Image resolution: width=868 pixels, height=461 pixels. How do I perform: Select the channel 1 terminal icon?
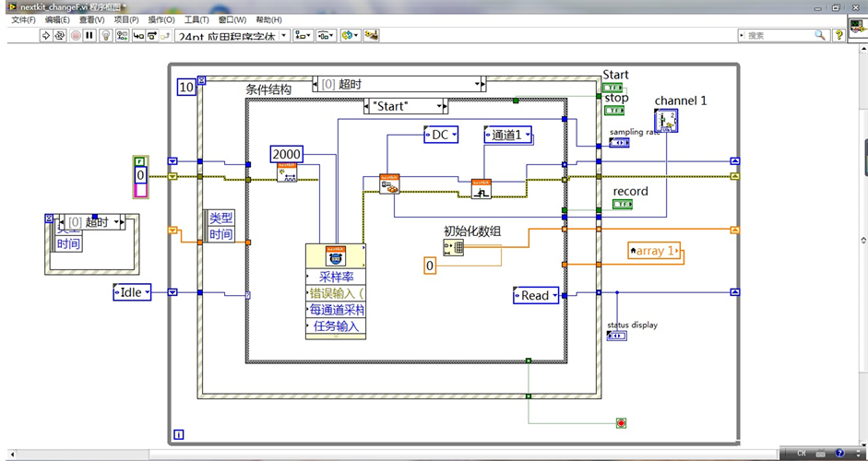point(666,121)
